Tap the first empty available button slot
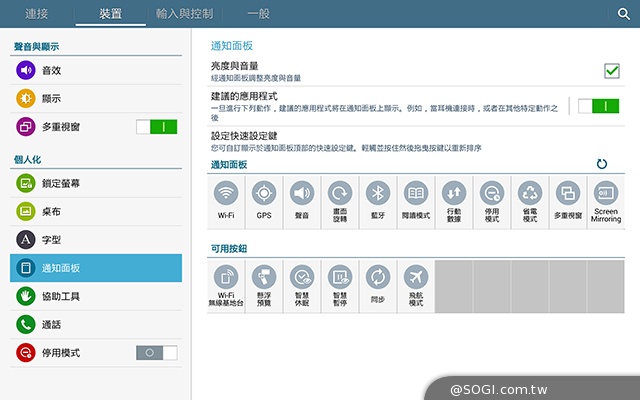 tap(453, 283)
